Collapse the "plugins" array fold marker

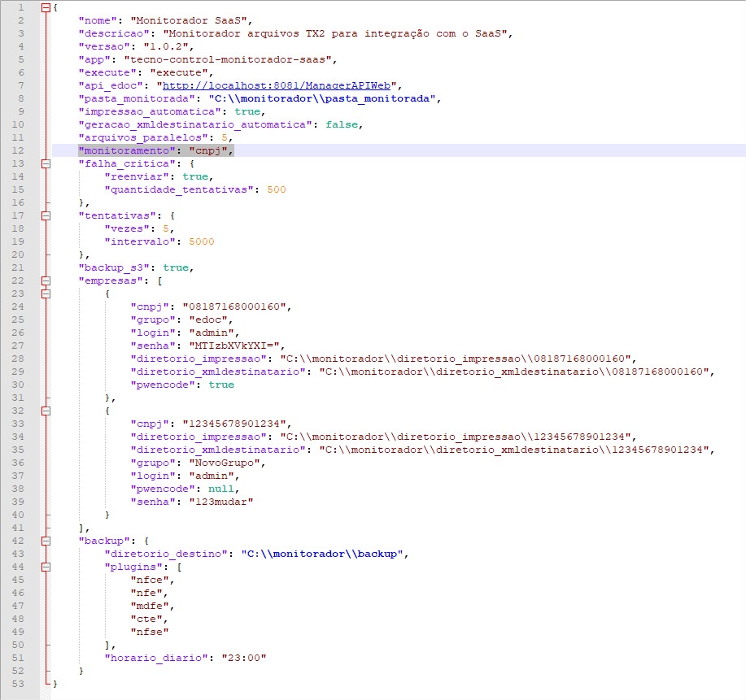tap(46, 567)
